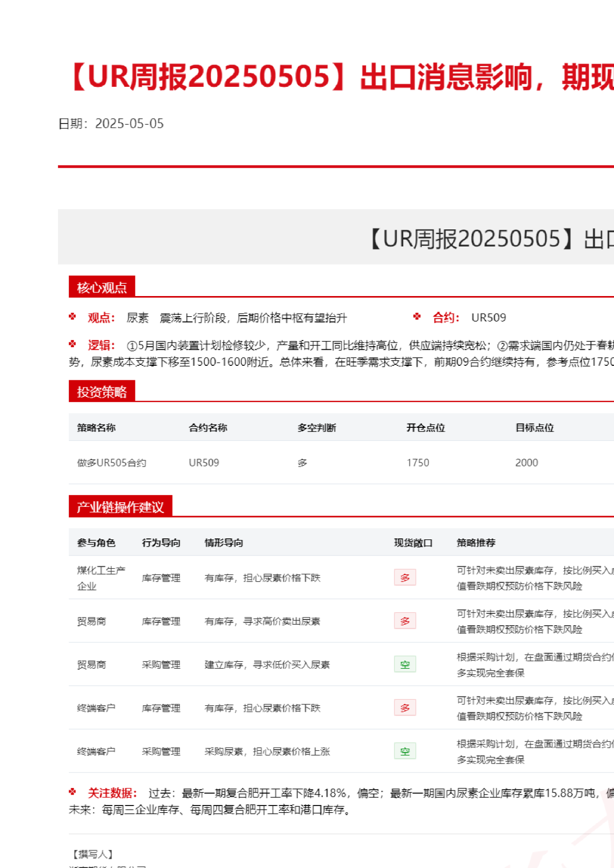
Task: Open the 产业链操作建议 section header
Action: click(x=120, y=507)
